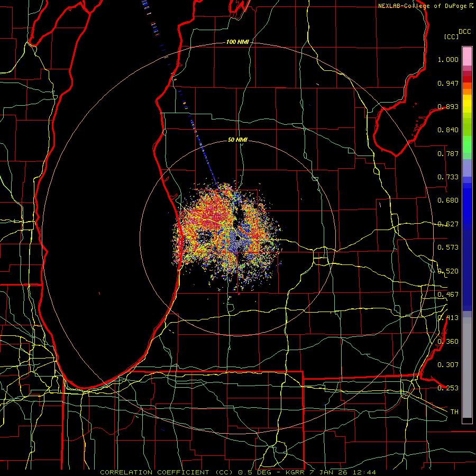The width and height of the screenshot is (476, 476).
Task: Select the 0.360 scale value
Action: tap(448, 342)
